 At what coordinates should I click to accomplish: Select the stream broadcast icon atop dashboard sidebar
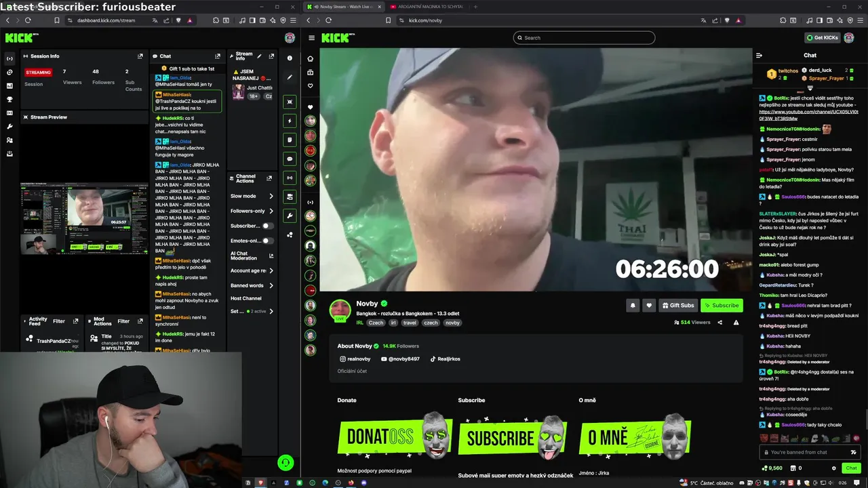(x=9, y=58)
